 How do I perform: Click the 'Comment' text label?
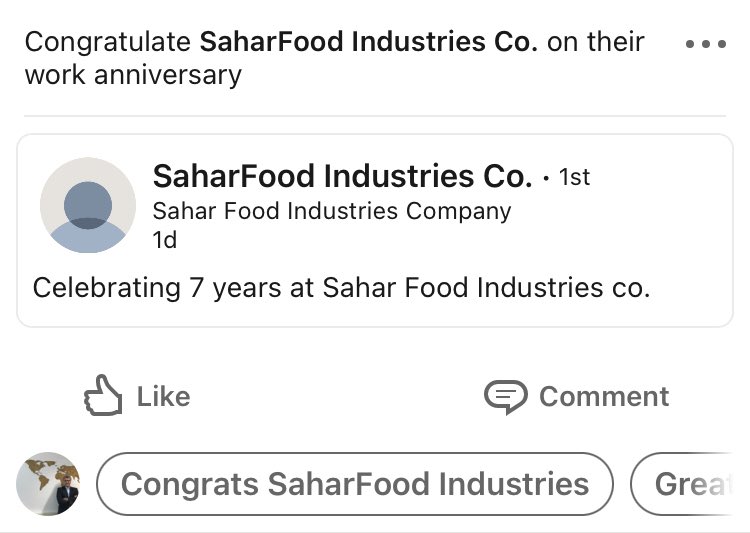coord(604,397)
